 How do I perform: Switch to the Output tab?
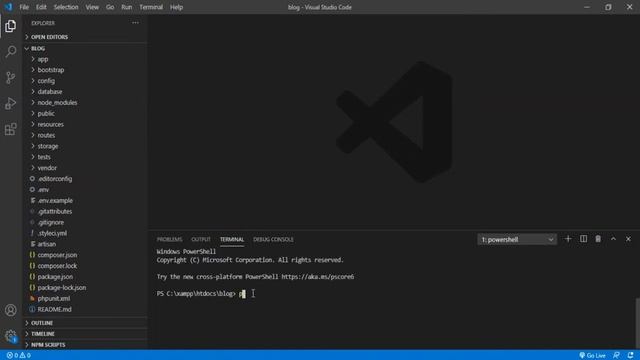[x=201, y=240]
